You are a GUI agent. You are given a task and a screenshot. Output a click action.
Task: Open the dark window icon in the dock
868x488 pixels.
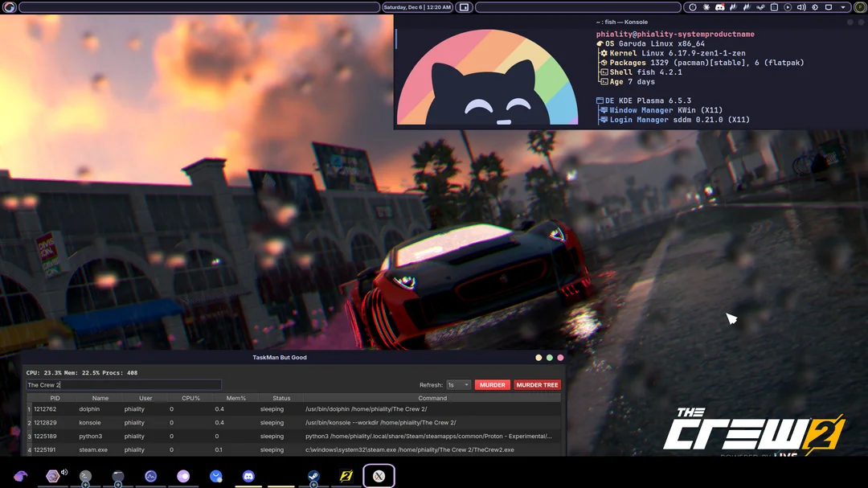click(x=118, y=477)
